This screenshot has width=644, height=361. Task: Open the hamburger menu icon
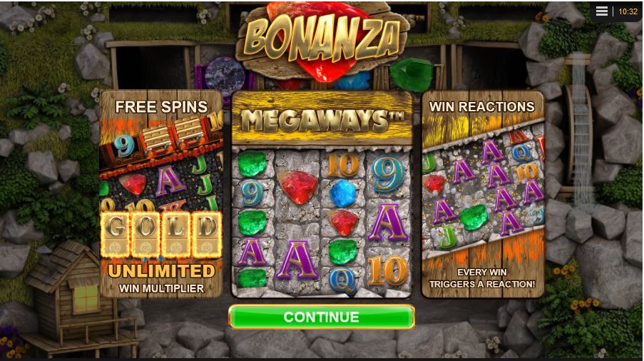(x=602, y=11)
